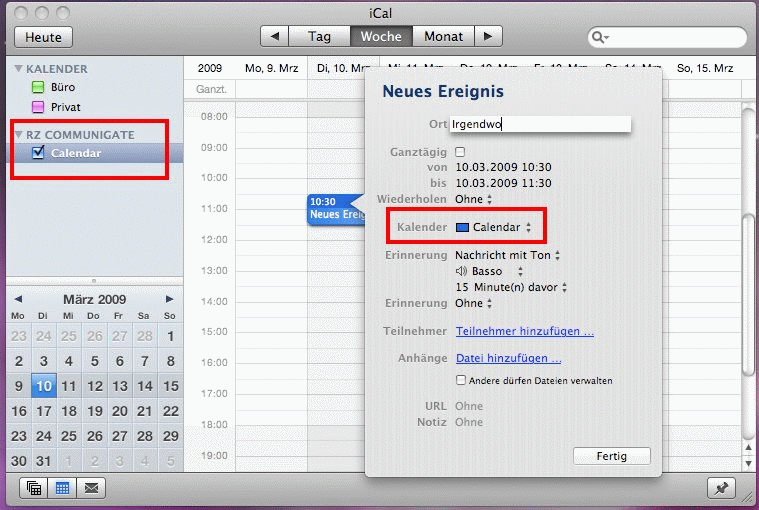Click the Fertig button

[x=612, y=456]
